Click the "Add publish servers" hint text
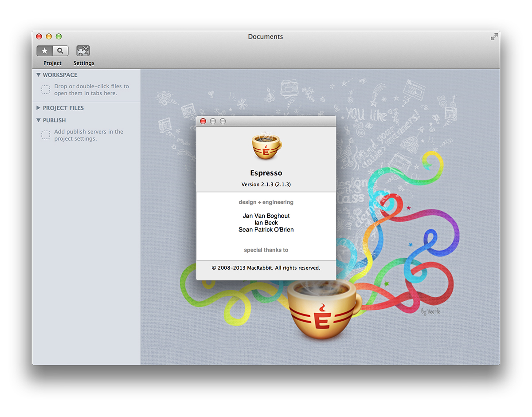Image resolution: width=532 pixels, height=417 pixels. [89, 135]
